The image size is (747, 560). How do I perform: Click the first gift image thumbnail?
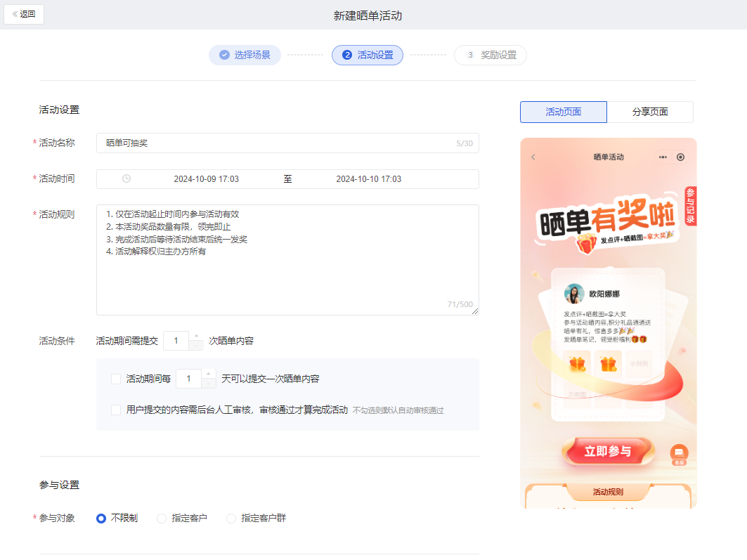click(578, 364)
